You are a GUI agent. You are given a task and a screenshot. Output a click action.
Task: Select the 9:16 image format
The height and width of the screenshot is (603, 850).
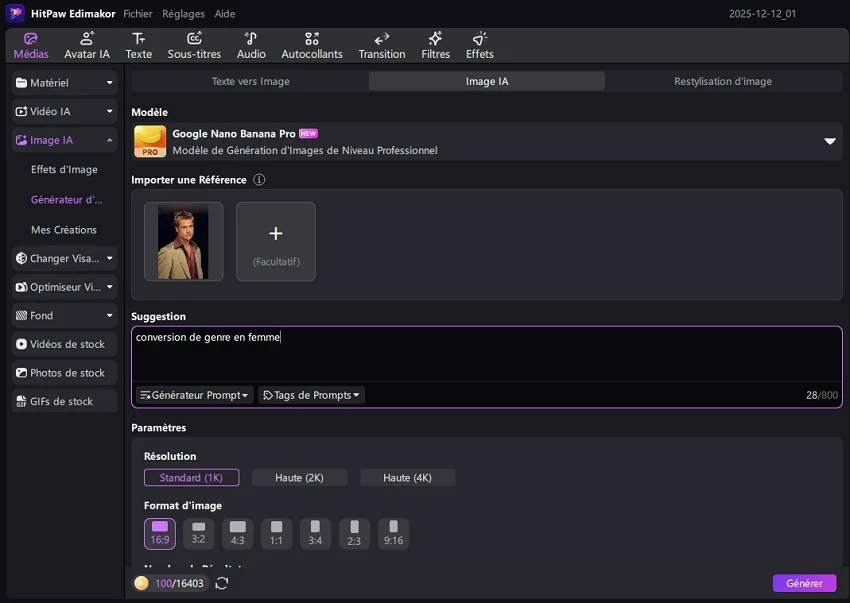coord(393,533)
